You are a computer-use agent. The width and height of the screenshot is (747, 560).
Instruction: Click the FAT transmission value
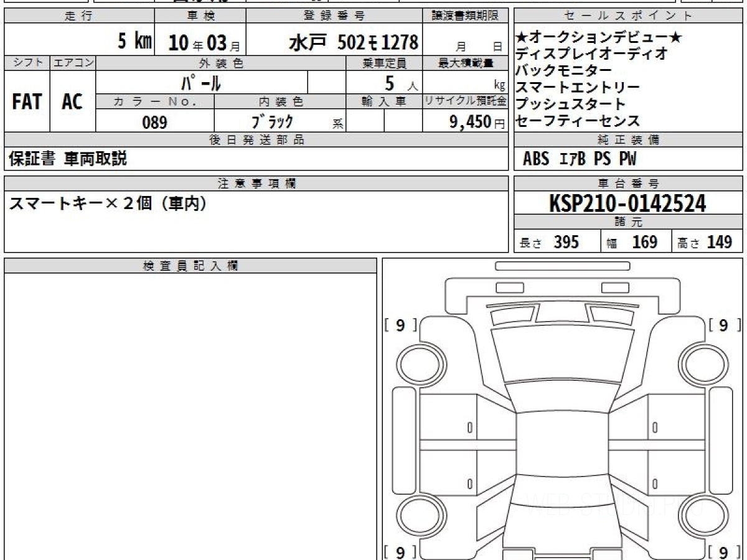27,101
